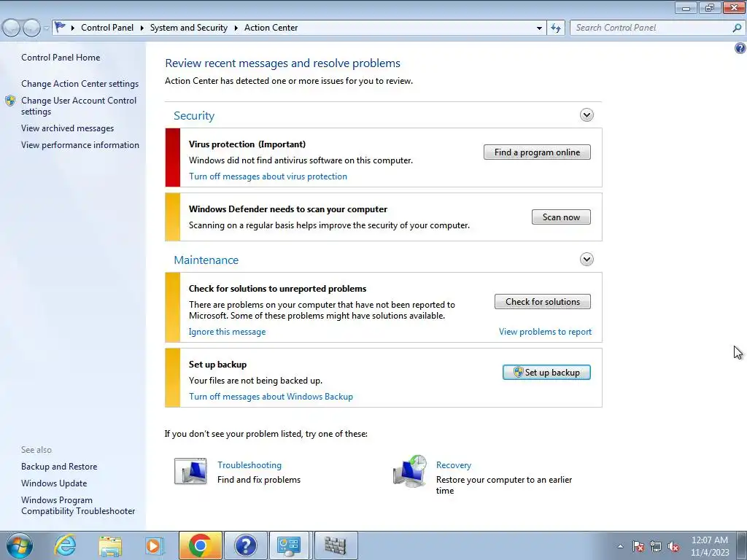Open View archived messages
Viewport: 747px width, 560px height.
click(x=67, y=128)
